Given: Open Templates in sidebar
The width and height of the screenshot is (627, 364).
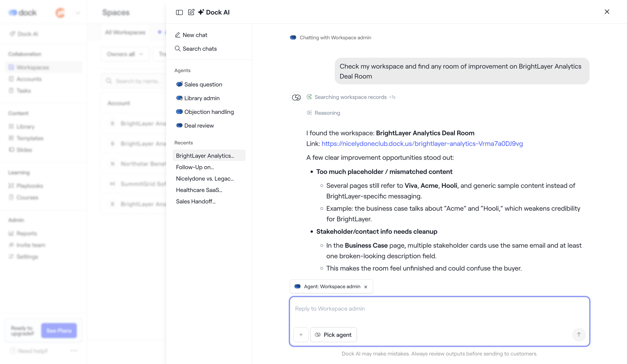Looking at the screenshot, I should (x=26, y=138).
